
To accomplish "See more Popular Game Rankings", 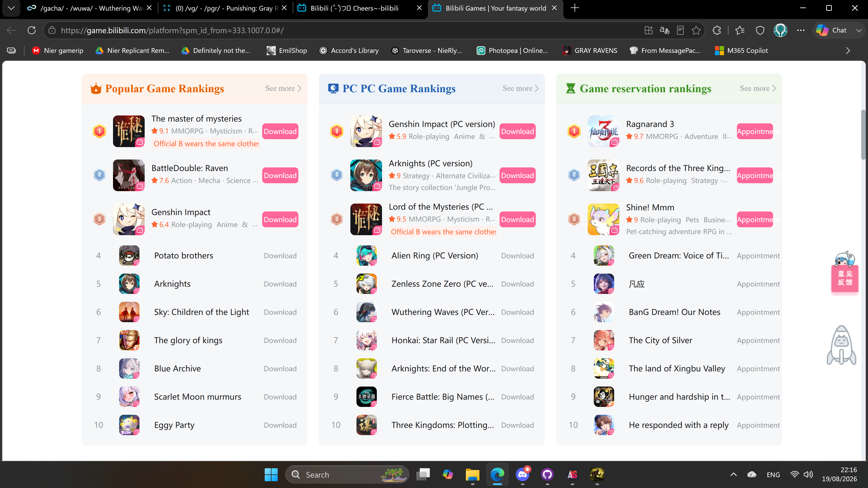I will (x=283, y=88).
